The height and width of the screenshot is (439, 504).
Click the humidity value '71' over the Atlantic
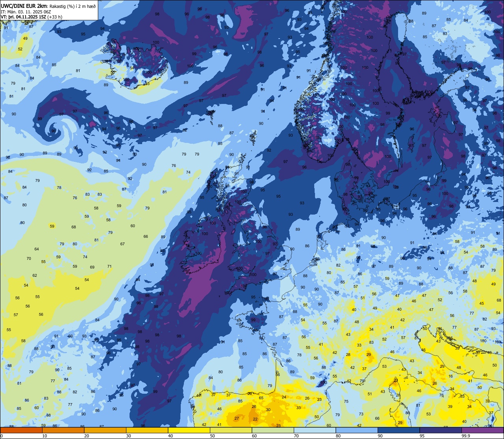point(109,267)
